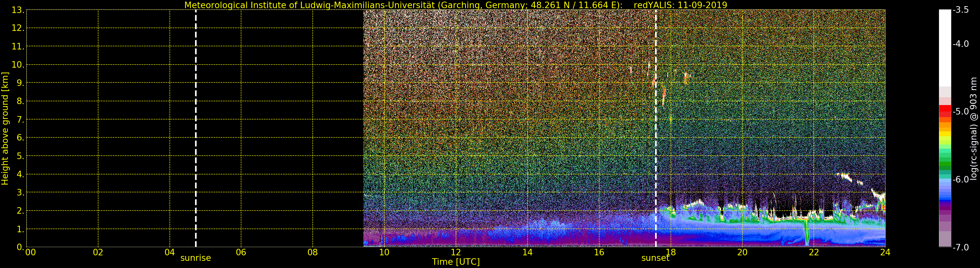
Task: Click the time tick label '10'
Action: point(384,252)
